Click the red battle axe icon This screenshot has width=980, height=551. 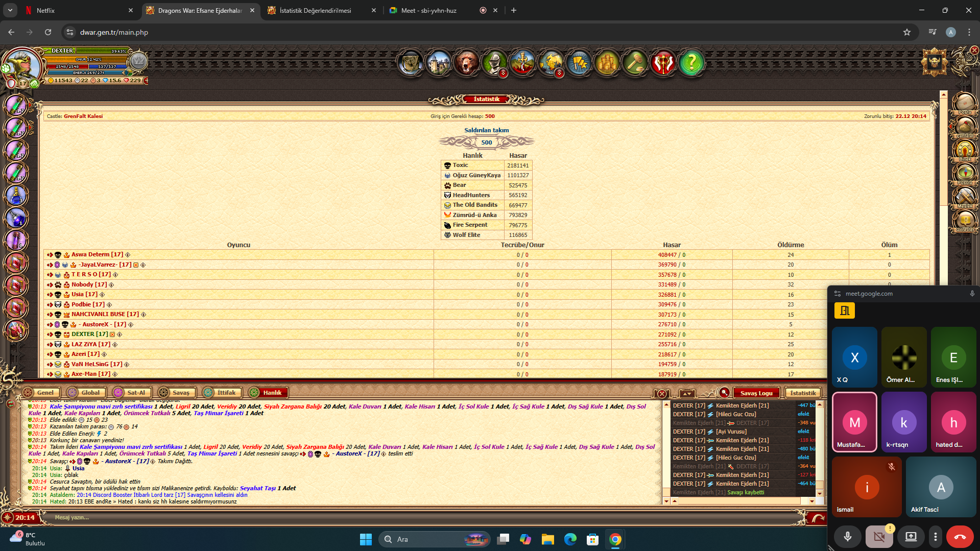point(663,63)
